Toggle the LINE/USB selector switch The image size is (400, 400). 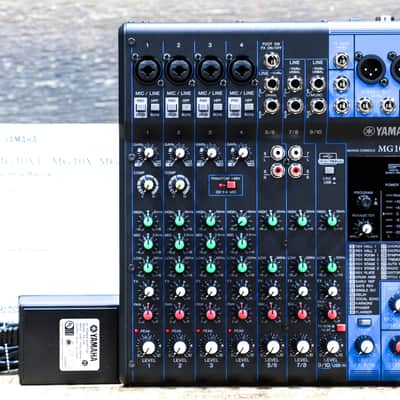click(x=329, y=170)
